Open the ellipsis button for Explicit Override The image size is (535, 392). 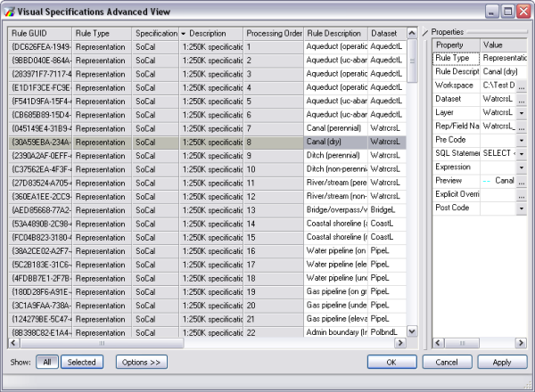[522, 194]
